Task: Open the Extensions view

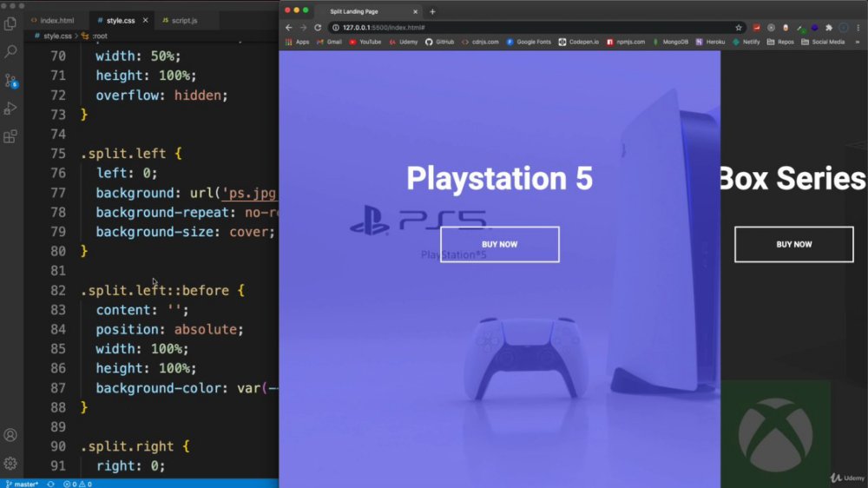Action: (x=10, y=136)
